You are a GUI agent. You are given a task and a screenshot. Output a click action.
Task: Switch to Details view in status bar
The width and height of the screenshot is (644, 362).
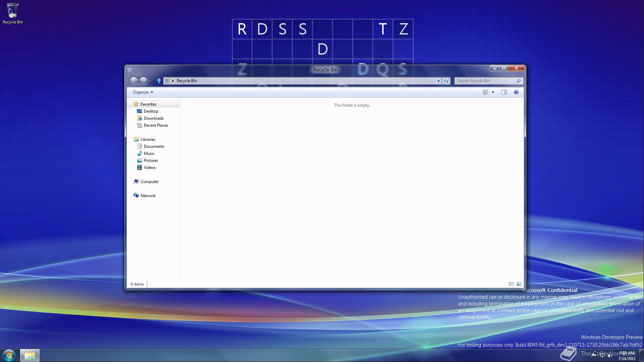[x=511, y=284]
